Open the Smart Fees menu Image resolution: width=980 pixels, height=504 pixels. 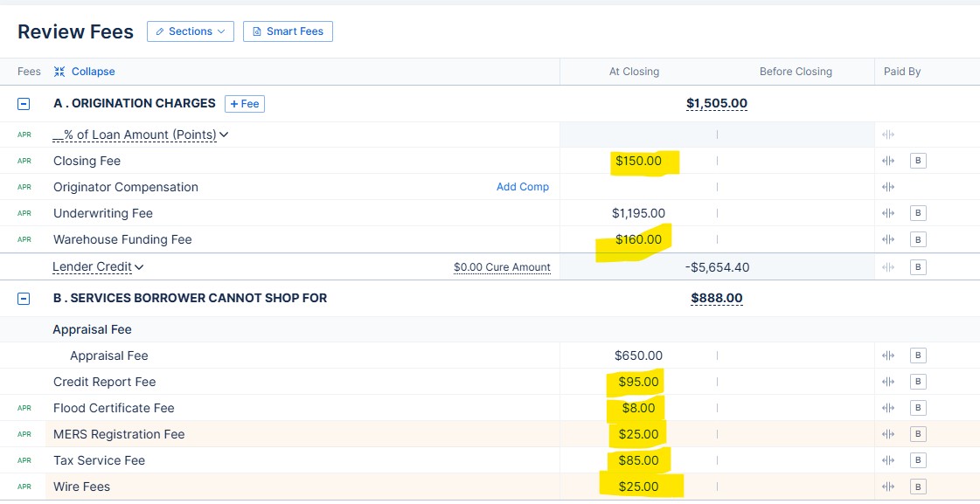pos(288,31)
